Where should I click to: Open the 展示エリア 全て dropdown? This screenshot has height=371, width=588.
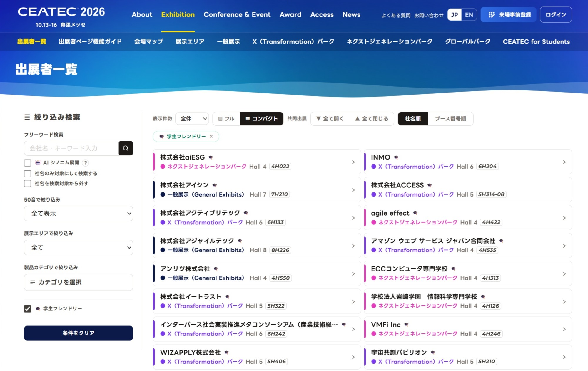pos(78,248)
